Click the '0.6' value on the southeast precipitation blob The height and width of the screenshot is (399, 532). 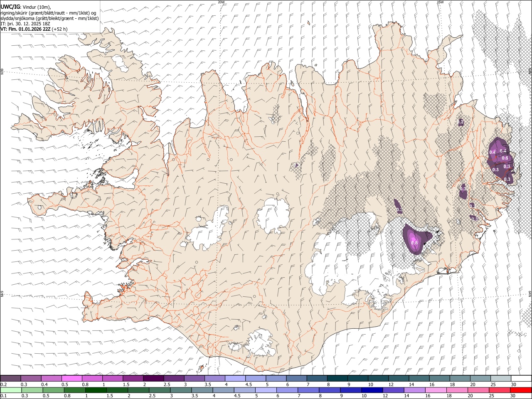pyautogui.click(x=414, y=243)
